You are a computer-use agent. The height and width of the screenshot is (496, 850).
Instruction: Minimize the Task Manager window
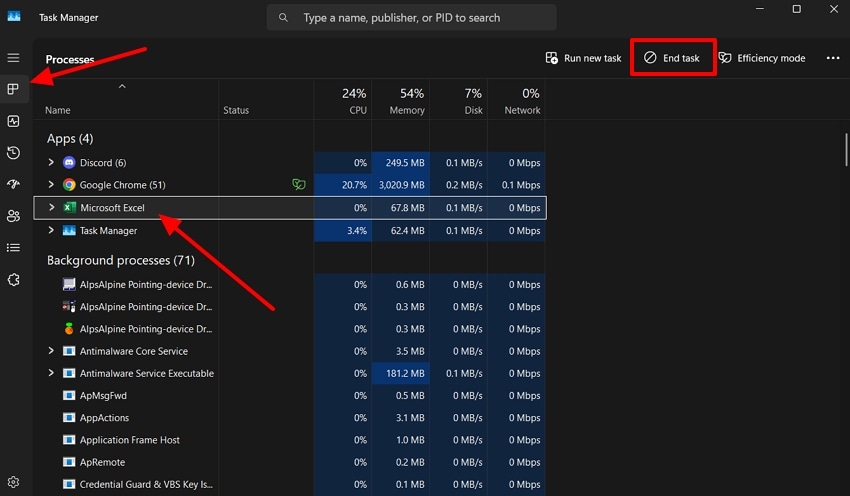[760, 9]
